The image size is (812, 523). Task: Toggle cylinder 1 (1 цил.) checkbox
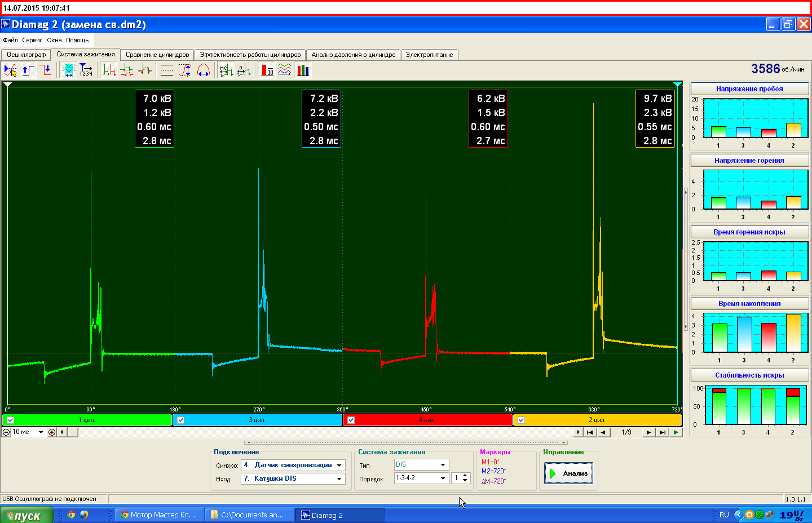tap(10, 420)
